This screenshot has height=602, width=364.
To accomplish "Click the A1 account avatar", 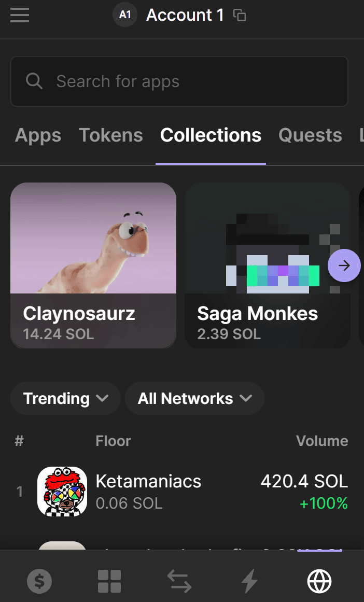I will click(125, 15).
